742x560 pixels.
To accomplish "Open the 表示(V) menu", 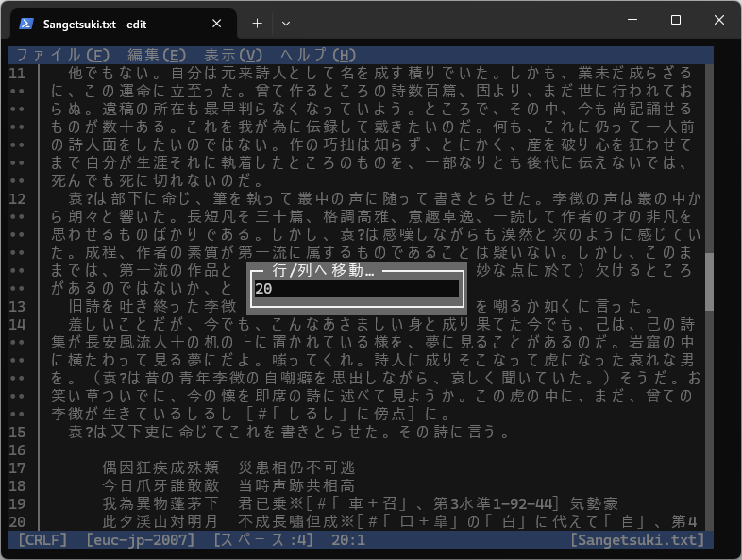I will [233, 56].
